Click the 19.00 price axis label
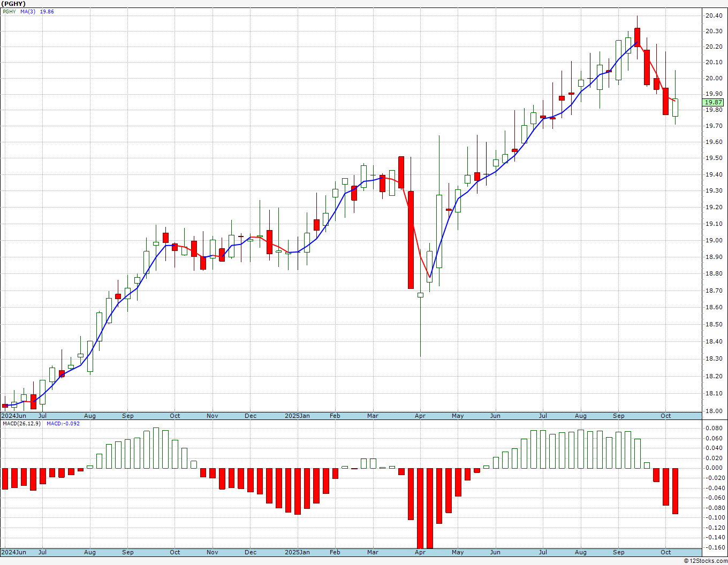Screen dimensions: 728x565 click(713, 240)
